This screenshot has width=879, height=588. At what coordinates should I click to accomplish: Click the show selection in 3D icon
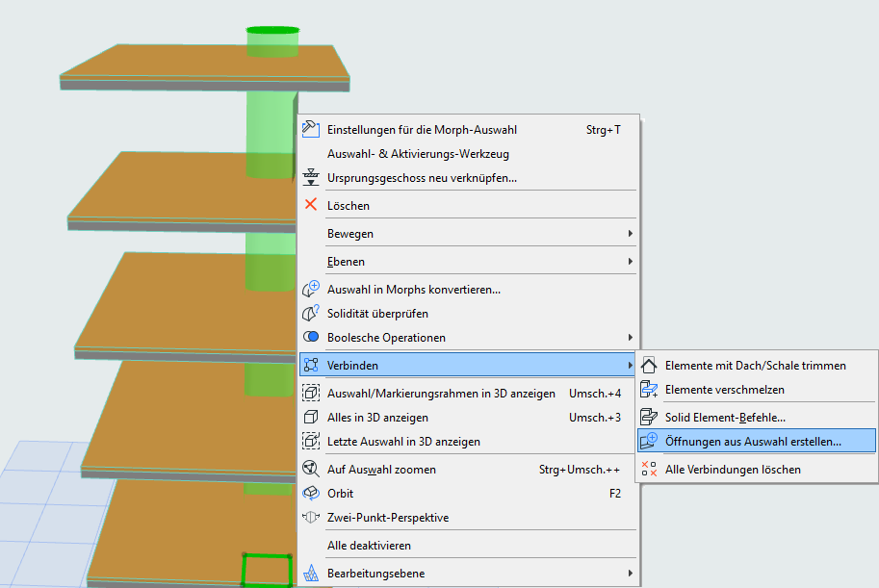pos(311,393)
